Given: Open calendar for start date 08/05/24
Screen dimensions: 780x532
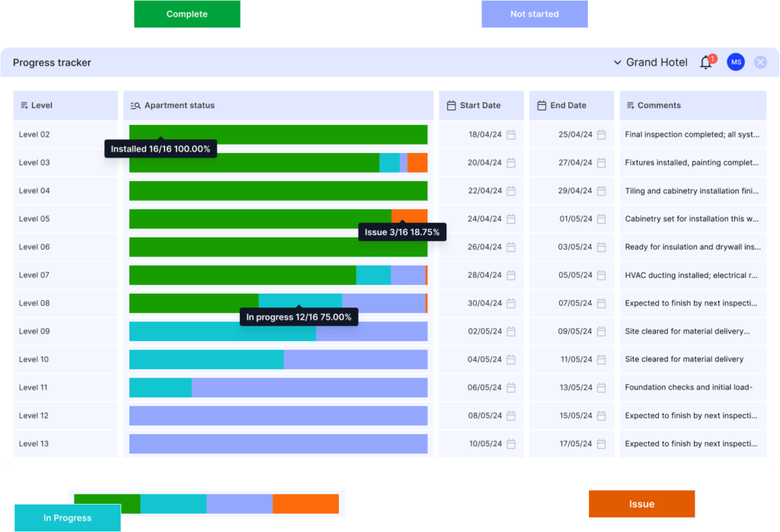Looking at the screenshot, I should point(511,416).
